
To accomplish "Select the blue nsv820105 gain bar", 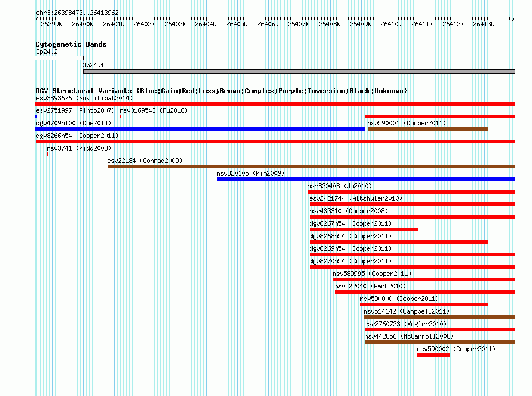I will click(x=366, y=179).
